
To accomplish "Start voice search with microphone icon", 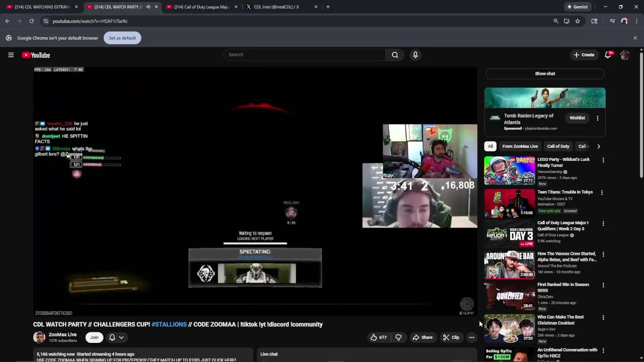I will coord(415,55).
